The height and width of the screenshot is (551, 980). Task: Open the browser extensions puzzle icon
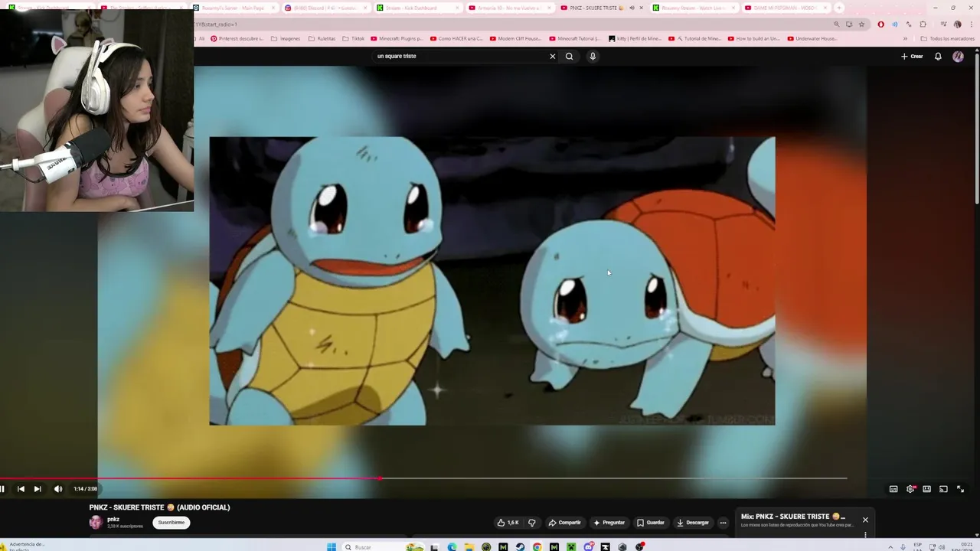coord(923,24)
